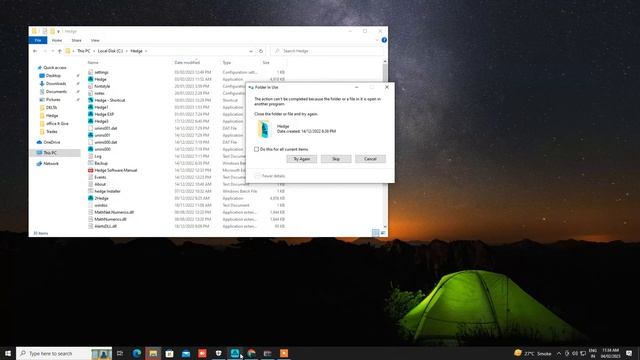Click This PC breadcrumb in address bar
Image resolution: width=640 pixels, height=360 pixels.
coord(84,51)
